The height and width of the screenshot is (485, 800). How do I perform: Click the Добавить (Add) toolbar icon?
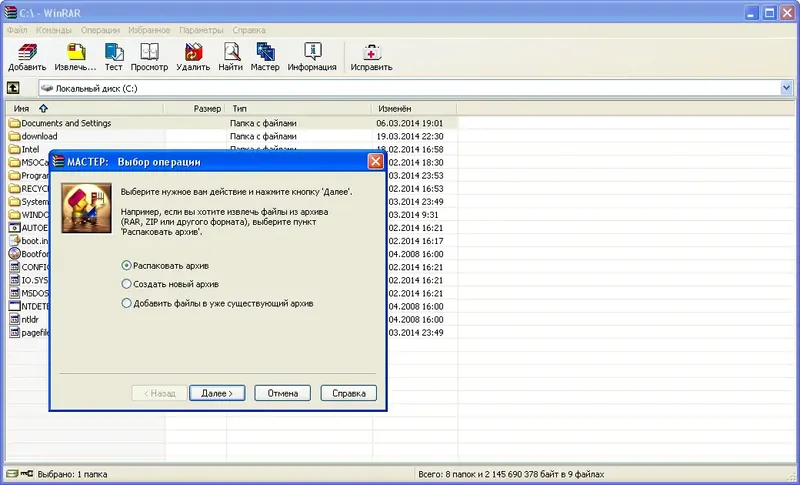27,57
